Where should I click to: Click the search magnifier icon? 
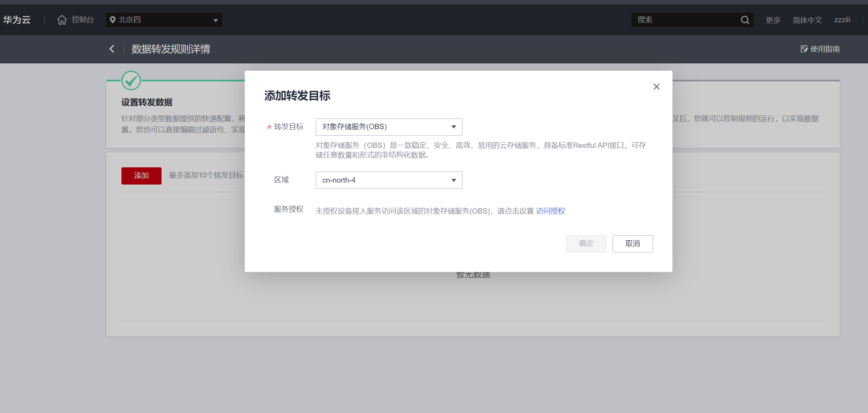[745, 20]
